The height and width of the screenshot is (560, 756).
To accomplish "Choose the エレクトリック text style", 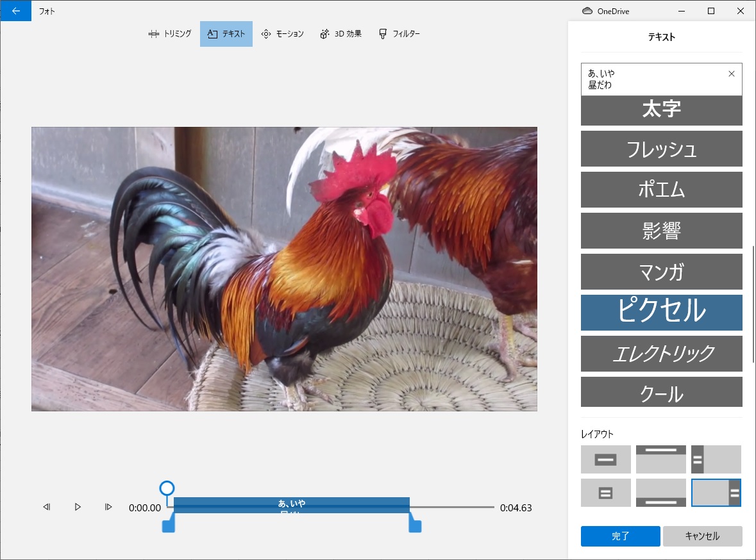I will coord(662,354).
